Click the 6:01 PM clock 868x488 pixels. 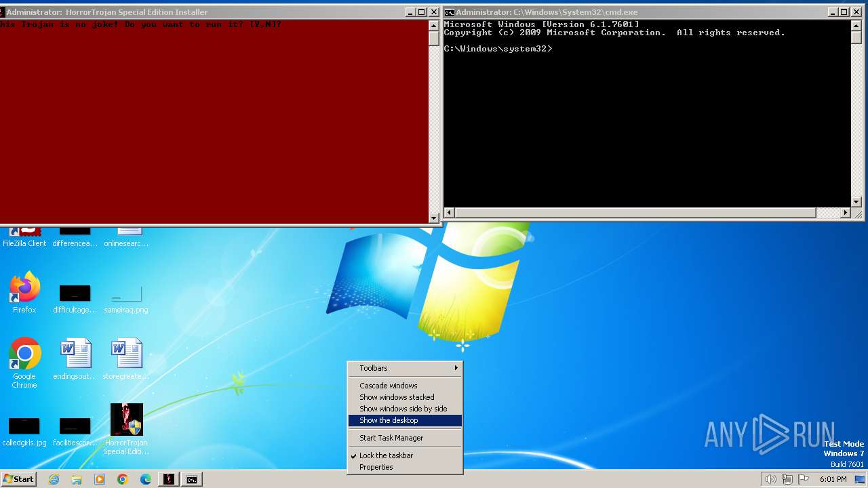(833, 479)
